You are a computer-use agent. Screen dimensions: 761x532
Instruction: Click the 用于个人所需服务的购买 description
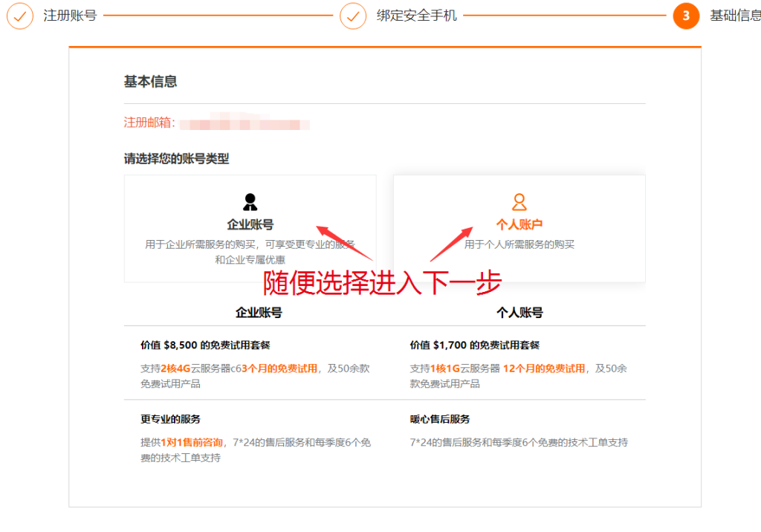(519, 244)
